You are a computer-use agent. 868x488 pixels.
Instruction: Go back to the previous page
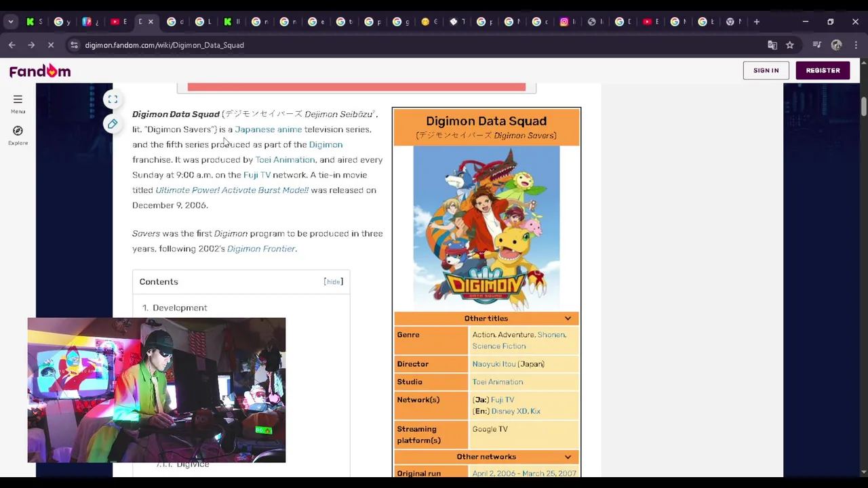pyautogui.click(x=12, y=45)
